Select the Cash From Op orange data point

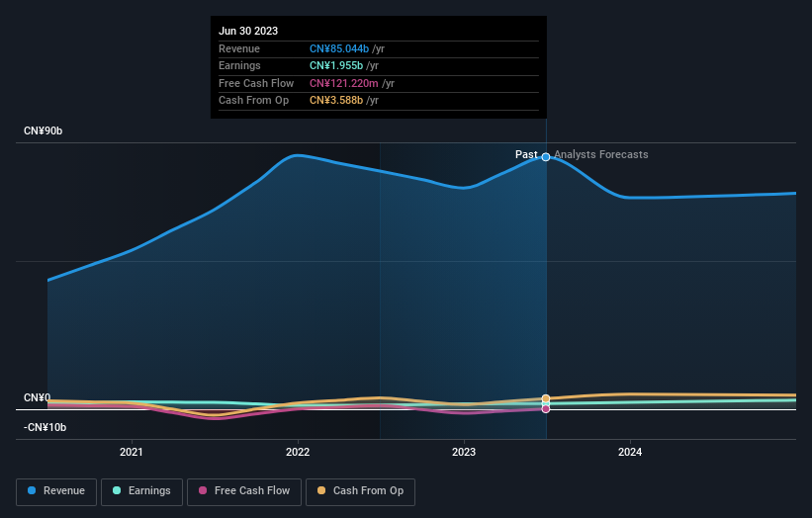pyautogui.click(x=546, y=398)
